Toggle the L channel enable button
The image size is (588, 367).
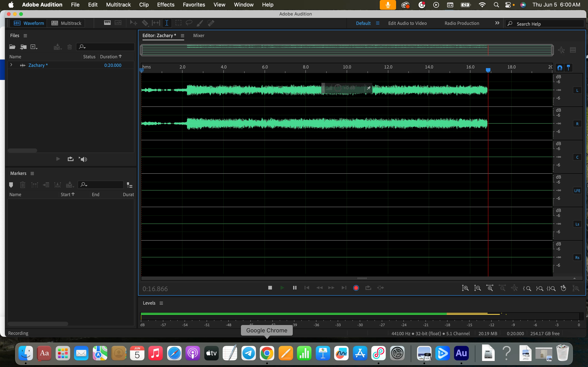click(x=577, y=91)
